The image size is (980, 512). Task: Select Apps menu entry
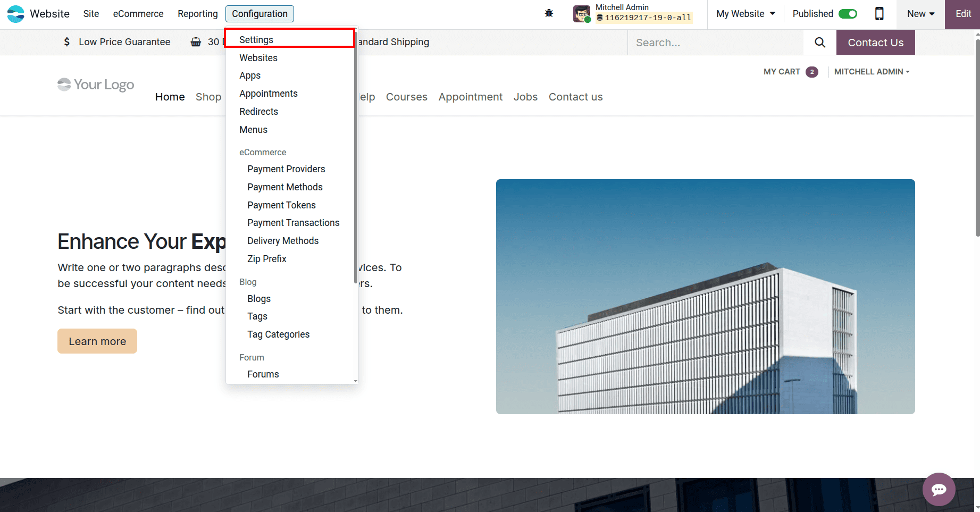(290, 75)
